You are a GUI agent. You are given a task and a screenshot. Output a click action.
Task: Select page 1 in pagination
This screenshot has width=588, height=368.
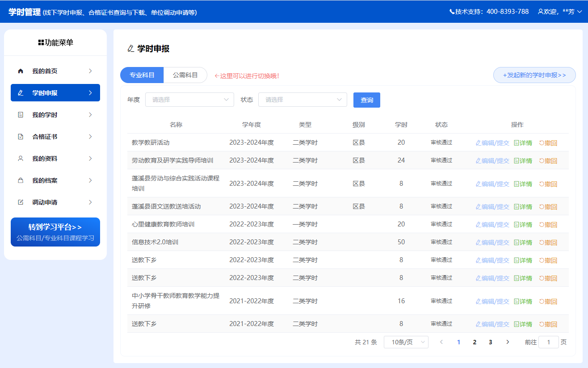pyautogui.click(x=458, y=342)
